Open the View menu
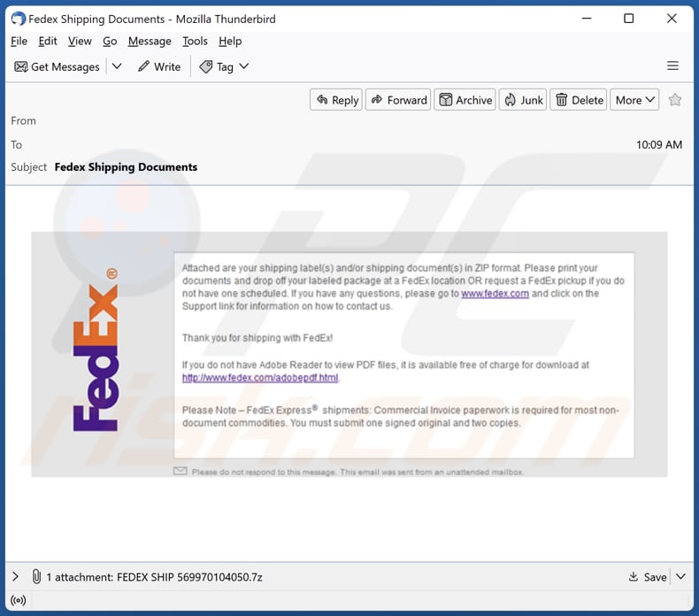The image size is (699, 616). (x=80, y=41)
